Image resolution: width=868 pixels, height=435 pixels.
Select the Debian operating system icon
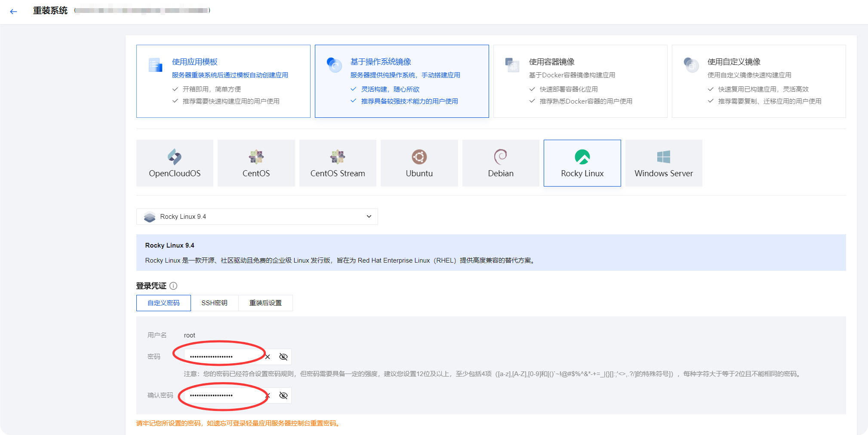click(500, 163)
